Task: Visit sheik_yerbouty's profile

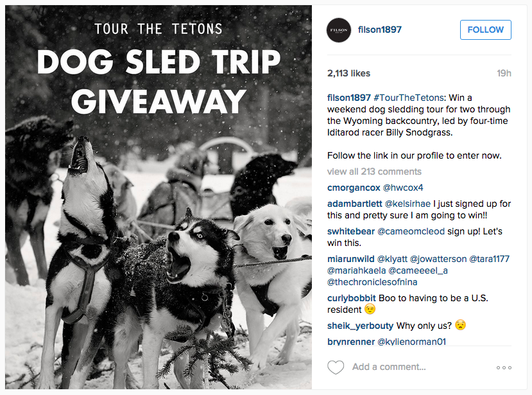Action: tap(361, 326)
